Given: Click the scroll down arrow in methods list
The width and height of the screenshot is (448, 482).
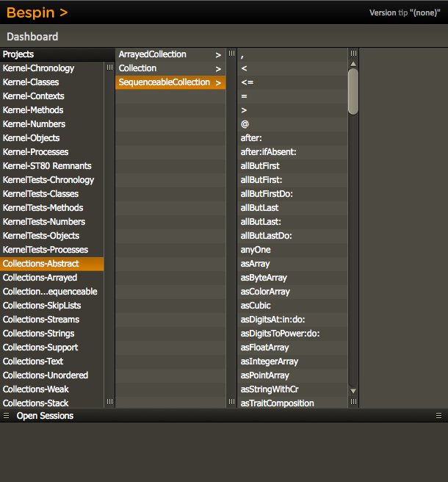Looking at the screenshot, I should click(x=353, y=391).
